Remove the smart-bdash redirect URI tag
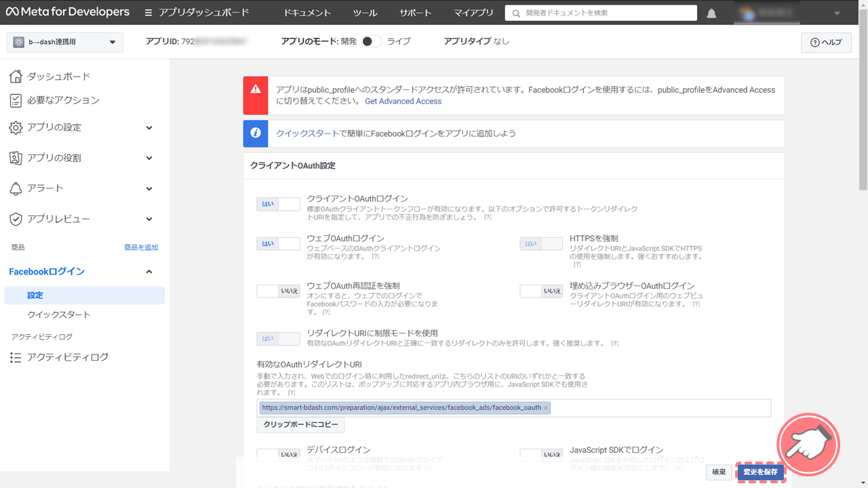 [546, 408]
